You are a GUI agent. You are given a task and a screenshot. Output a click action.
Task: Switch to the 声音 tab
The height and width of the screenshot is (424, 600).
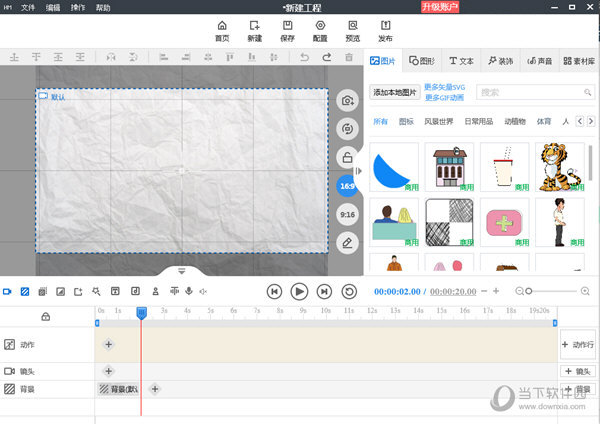point(540,61)
